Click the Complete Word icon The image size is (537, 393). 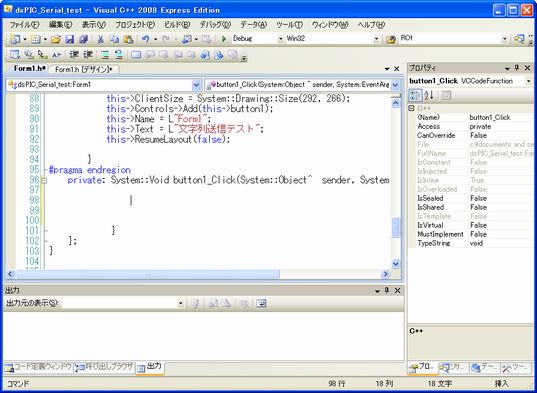(56, 55)
